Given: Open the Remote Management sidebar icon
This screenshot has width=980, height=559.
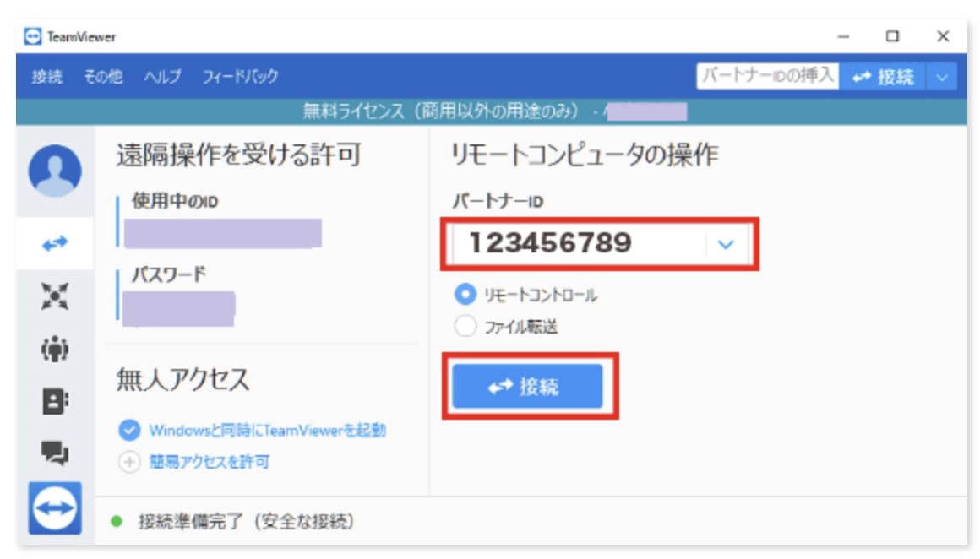Looking at the screenshot, I should [55, 296].
